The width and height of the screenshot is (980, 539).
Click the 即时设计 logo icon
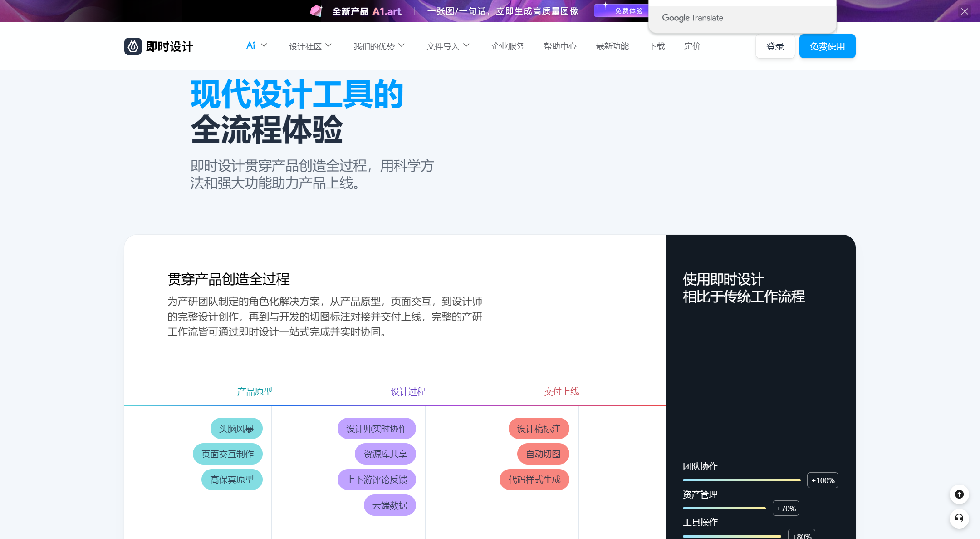[131, 46]
